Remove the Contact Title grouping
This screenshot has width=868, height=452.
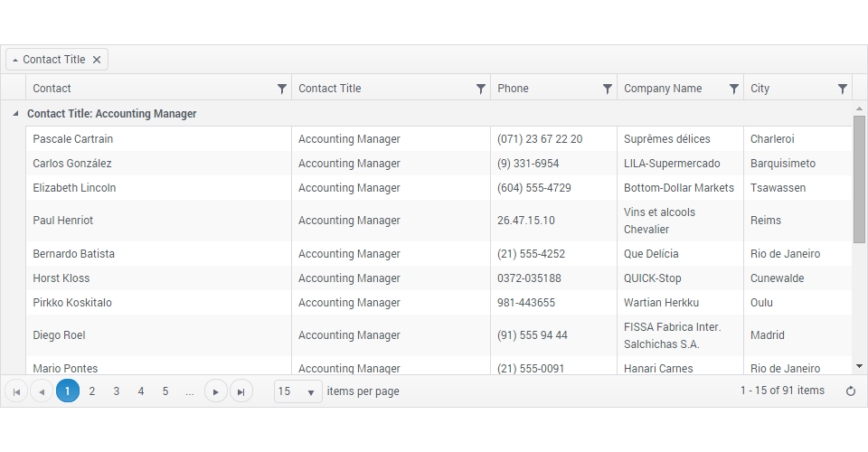pos(97,60)
